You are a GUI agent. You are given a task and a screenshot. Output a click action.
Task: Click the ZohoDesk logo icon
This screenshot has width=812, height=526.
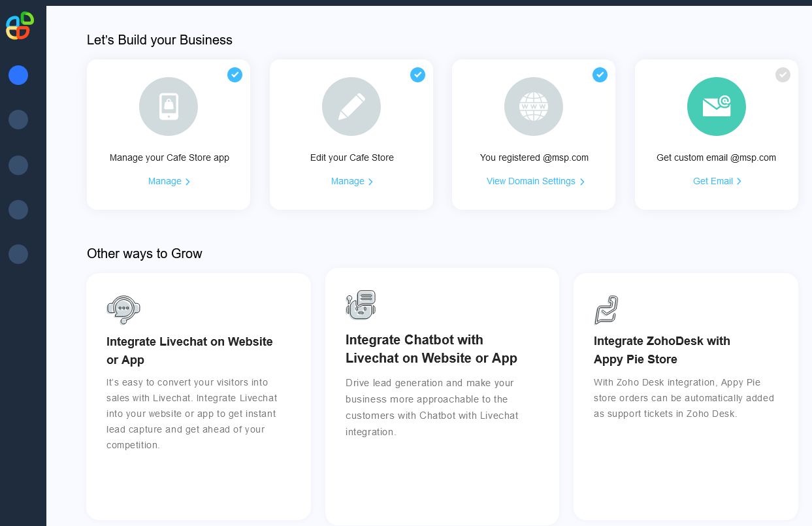pyautogui.click(x=606, y=310)
